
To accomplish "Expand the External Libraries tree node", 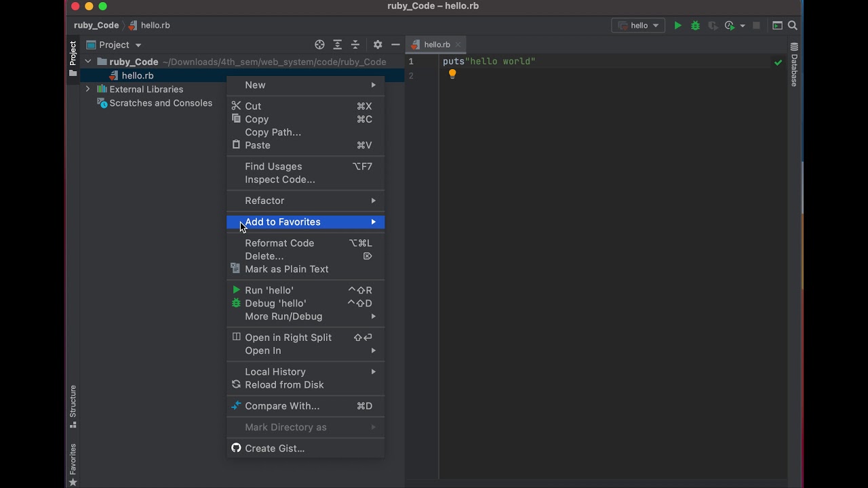I will (x=87, y=89).
